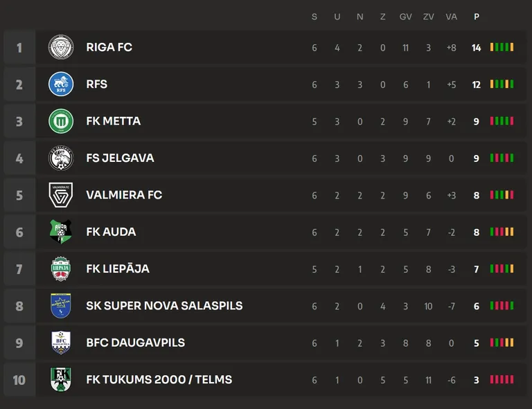
Task: Click the Riga FC lion crest logo
Action: tap(61, 47)
